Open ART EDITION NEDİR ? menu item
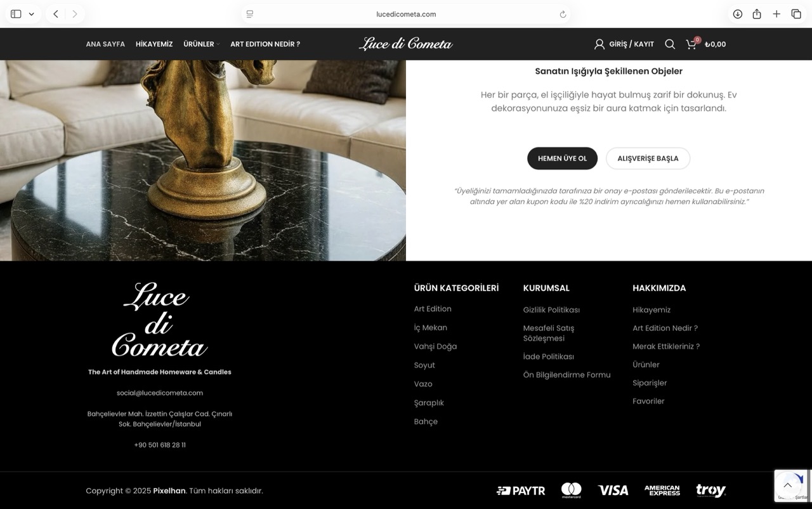Screen dimensions: 812x509 [265, 44]
